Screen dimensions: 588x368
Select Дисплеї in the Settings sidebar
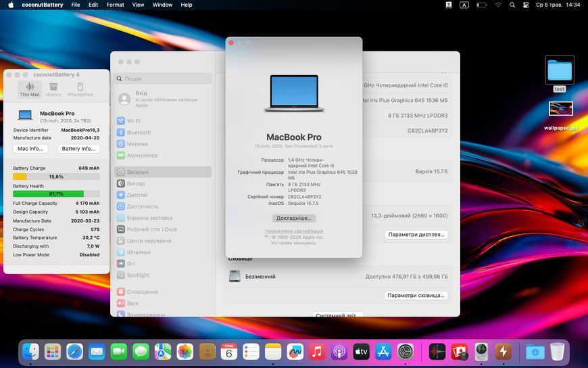[163, 195]
